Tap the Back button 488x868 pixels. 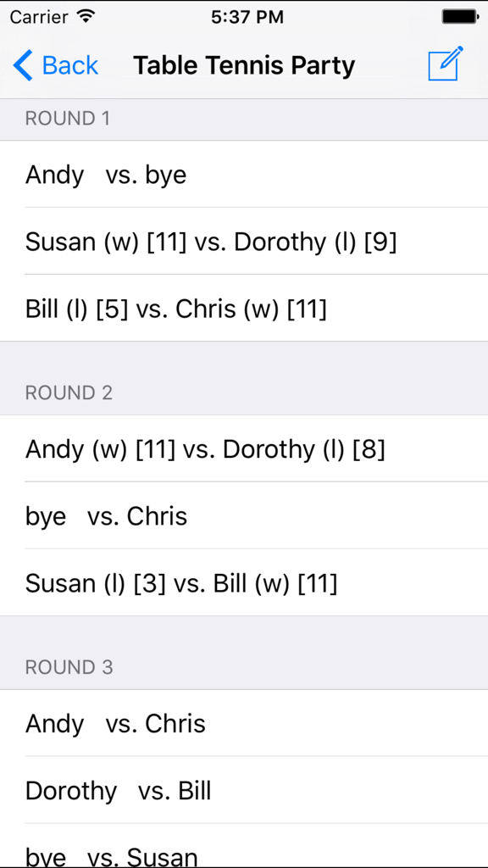[x=55, y=65]
